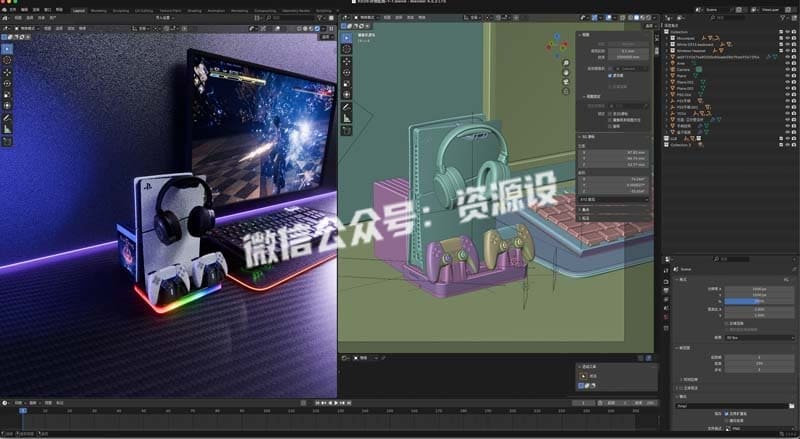The image size is (800, 439).
Task: Hide the Area light with its eye icon
Action: tap(787, 63)
